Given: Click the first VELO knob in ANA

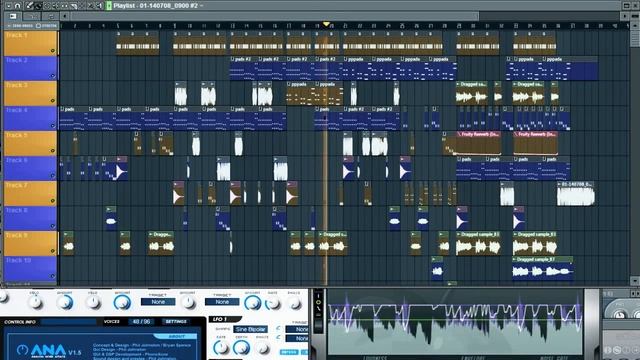Looking at the screenshot, I should [x=35, y=302].
